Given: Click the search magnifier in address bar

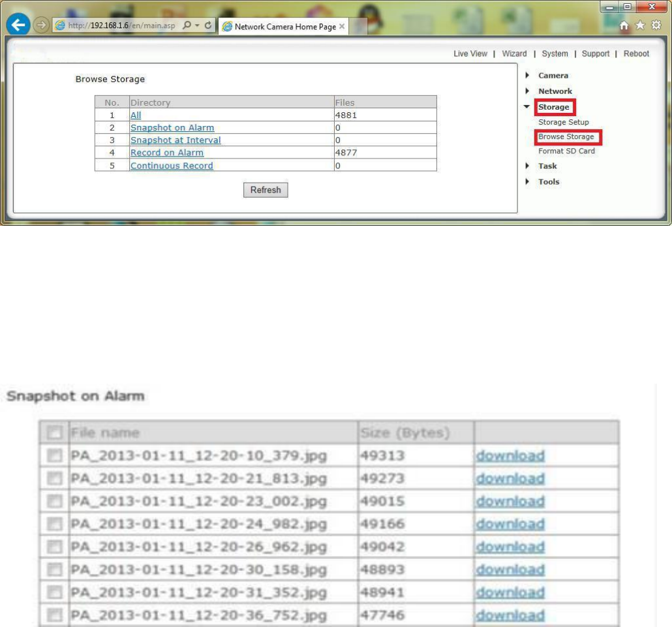Looking at the screenshot, I should [187, 25].
